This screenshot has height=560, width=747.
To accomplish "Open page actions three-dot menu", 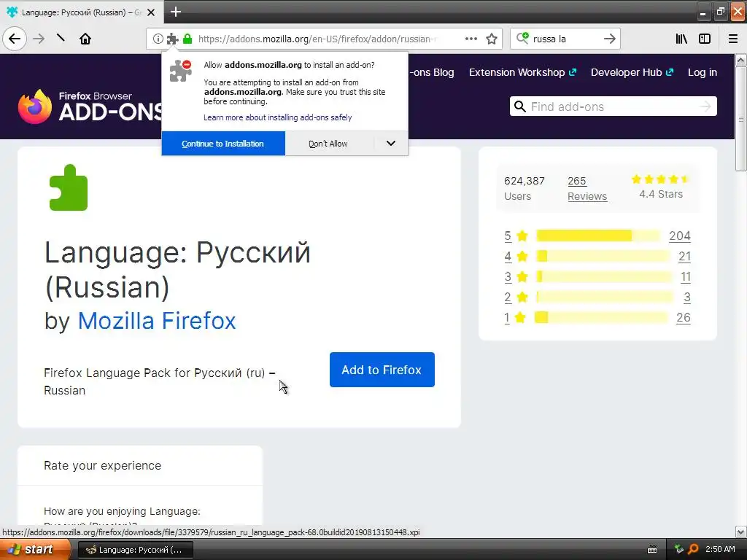I will (x=471, y=39).
